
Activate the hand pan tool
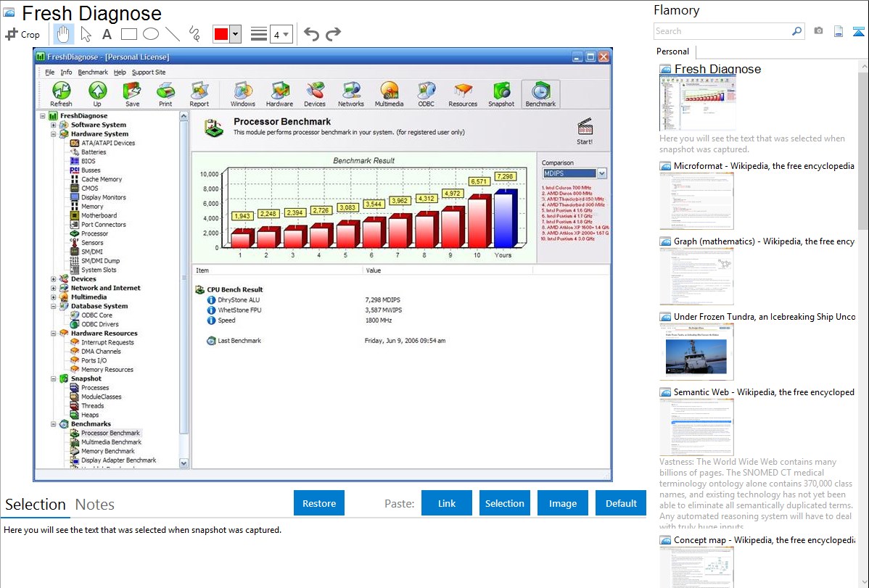[x=63, y=34]
